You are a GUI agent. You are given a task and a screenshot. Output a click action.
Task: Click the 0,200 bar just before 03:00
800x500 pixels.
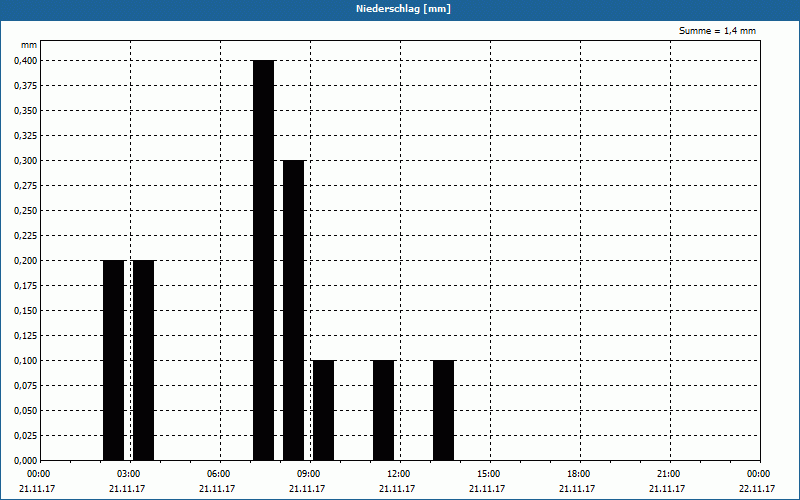coord(114,360)
